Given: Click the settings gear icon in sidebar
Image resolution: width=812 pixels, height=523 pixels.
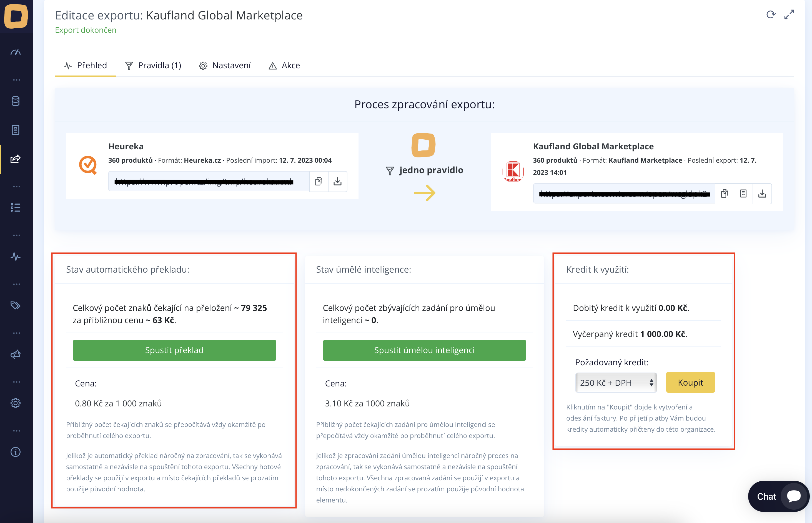Looking at the screenshot, I should [x=16, y=403].
